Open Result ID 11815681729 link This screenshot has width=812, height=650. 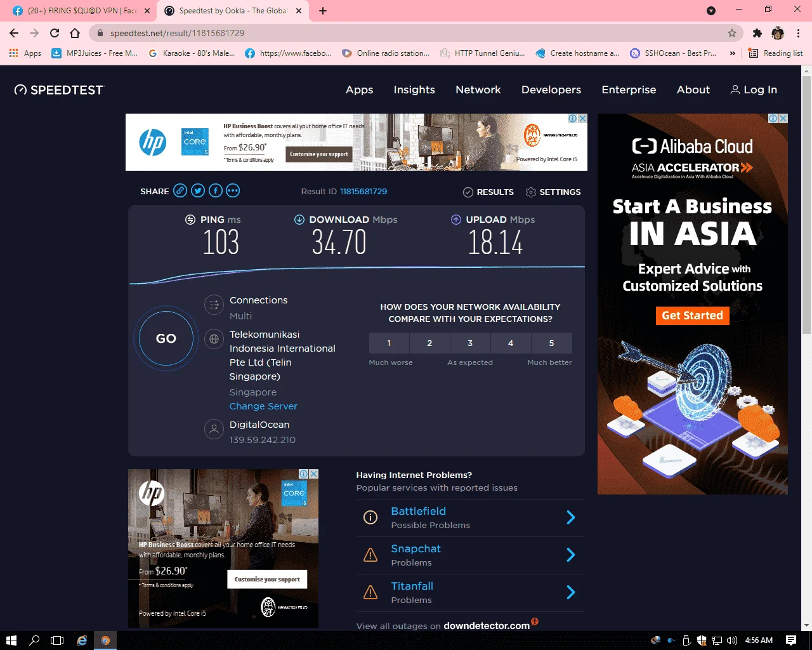[363, 191]
